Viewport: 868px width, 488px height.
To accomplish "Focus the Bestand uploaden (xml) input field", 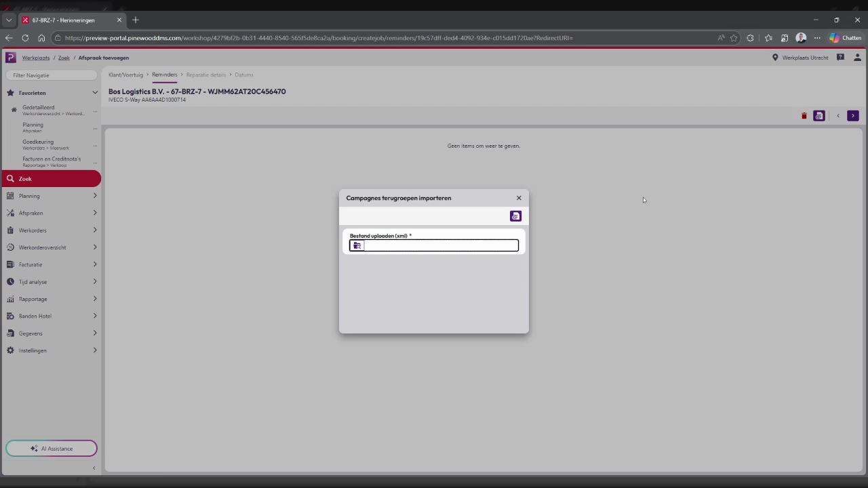I will (x=434, y=245).
